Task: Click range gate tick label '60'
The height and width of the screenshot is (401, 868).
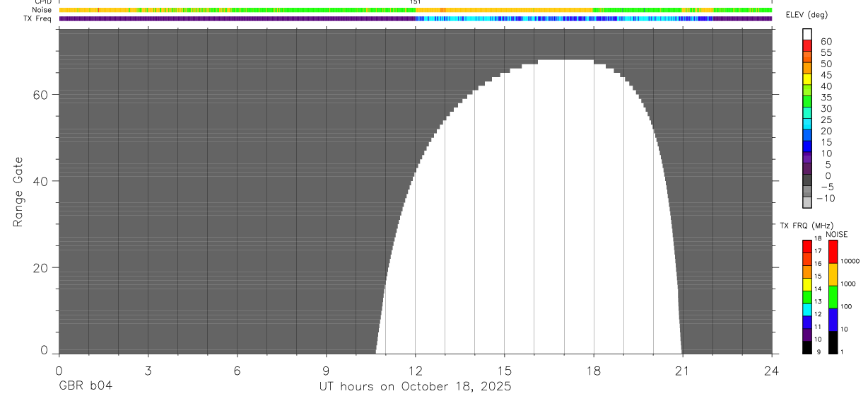Action: coord(41,94)
